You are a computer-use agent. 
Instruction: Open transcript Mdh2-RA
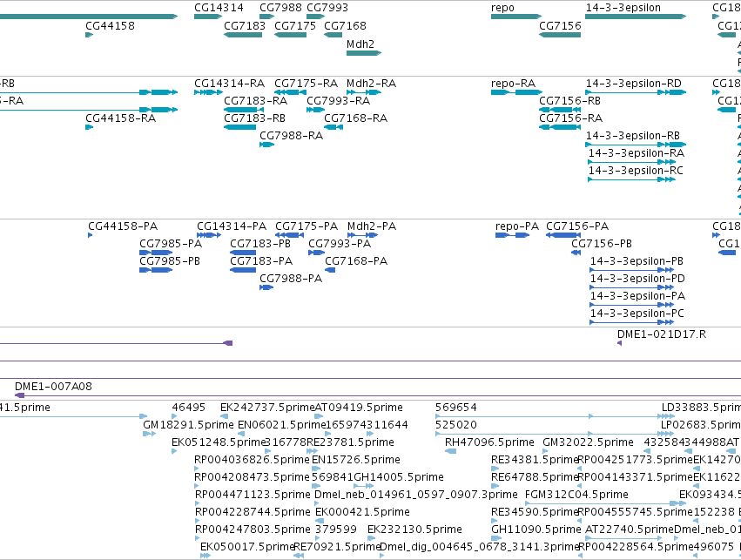point(364,92)
